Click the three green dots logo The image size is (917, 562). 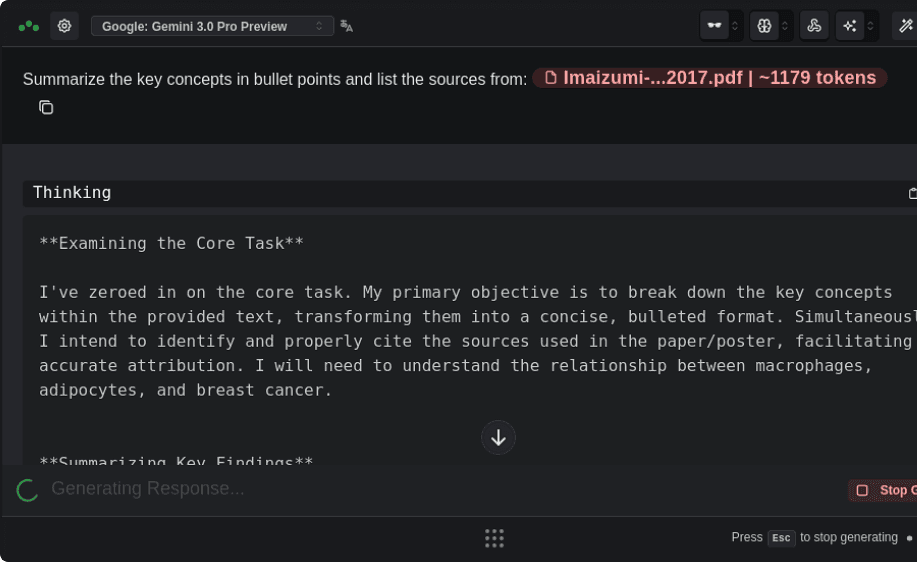pos(29,26)
